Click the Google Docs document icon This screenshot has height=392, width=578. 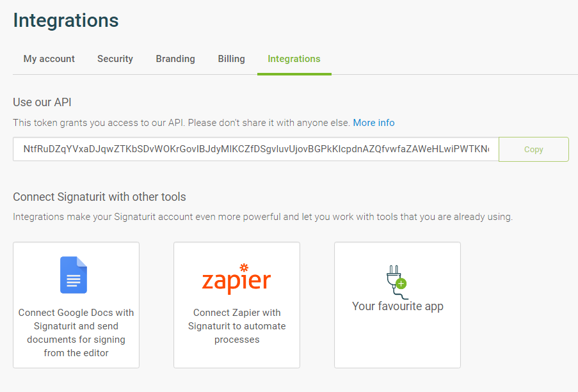pyautogui.click(x=74, y=275)
